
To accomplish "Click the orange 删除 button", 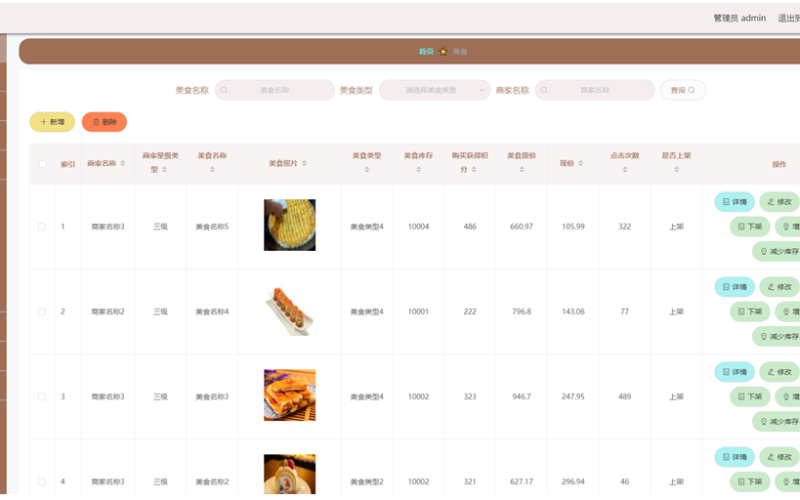I will pyautogui.click(x=104, y=122).
